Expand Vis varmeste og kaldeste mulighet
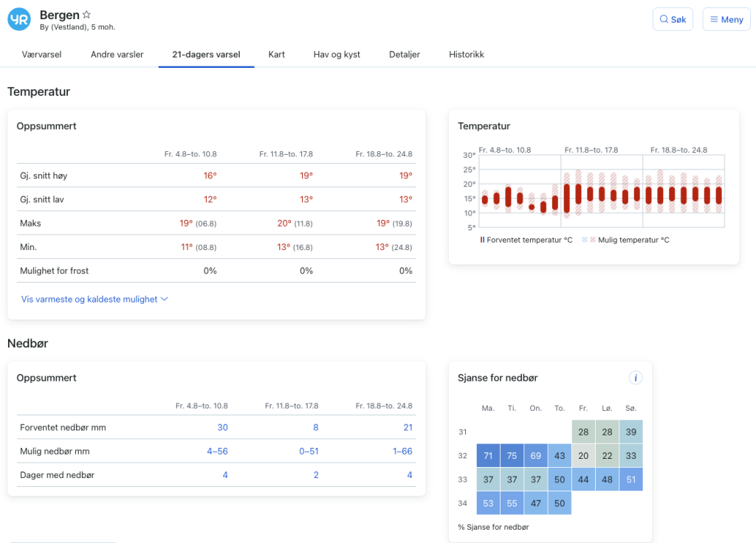The image size is (756, 543). click(94, 299)
